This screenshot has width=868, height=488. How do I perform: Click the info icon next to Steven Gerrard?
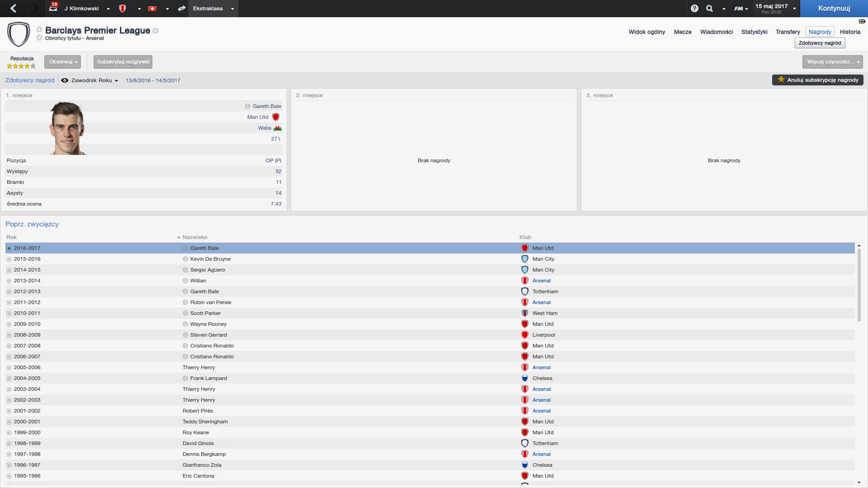pos(185,335)
